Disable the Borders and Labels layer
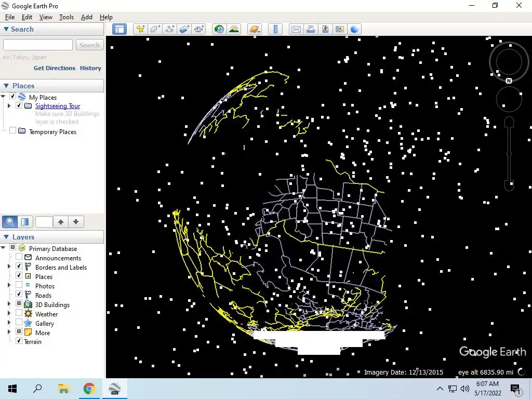Viewport: 532px width, 399px height. (19, 267)
